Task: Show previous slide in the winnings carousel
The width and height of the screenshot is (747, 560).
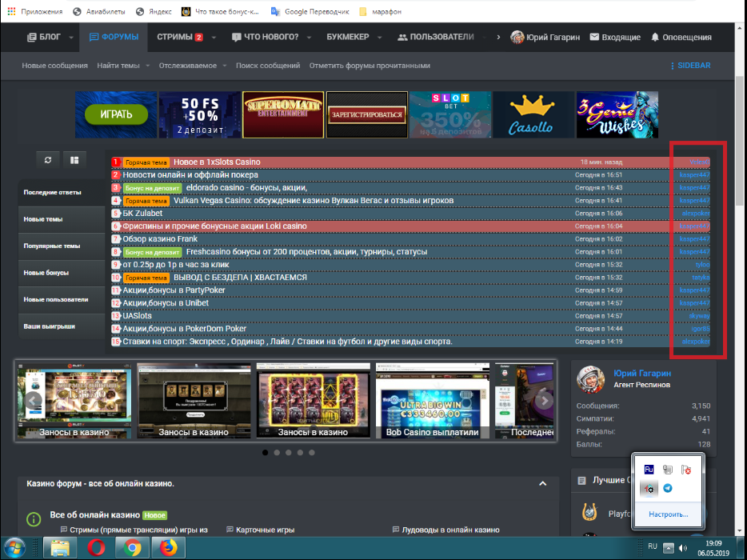Action: [33, 400]
